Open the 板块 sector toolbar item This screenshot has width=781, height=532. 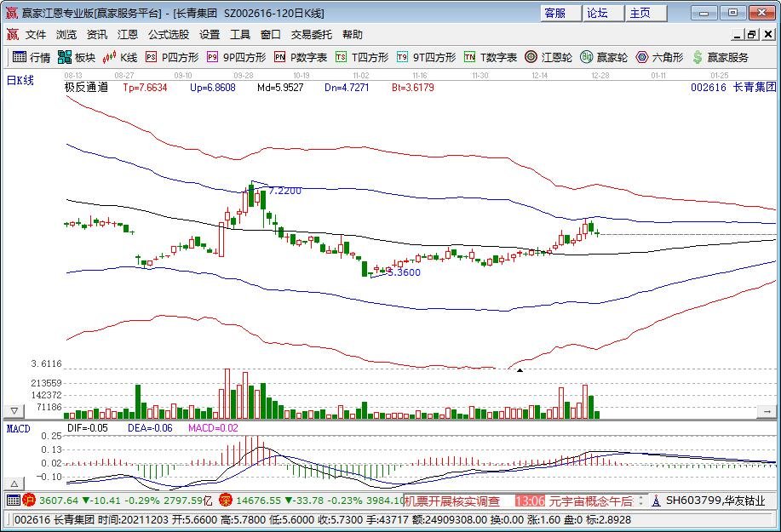click(76, 57)
